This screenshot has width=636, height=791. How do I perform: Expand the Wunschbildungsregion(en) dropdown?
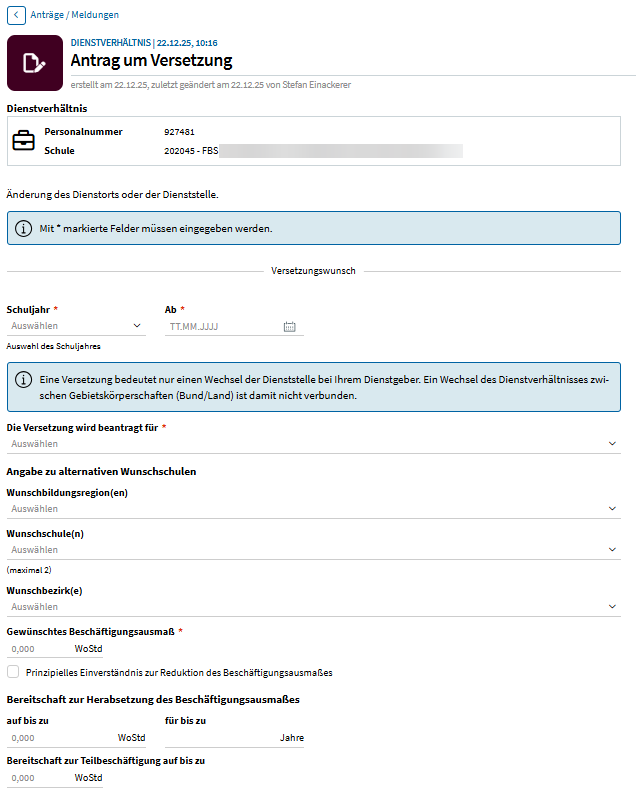pos(313,509)
